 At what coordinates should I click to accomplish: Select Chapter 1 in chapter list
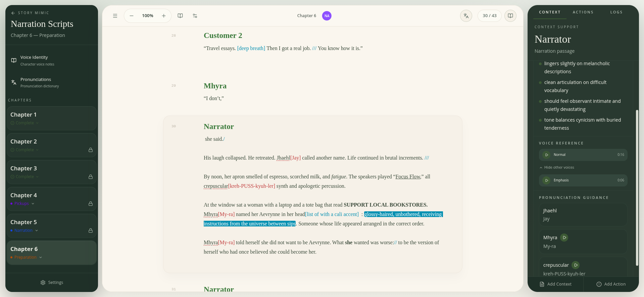(52, 118)
